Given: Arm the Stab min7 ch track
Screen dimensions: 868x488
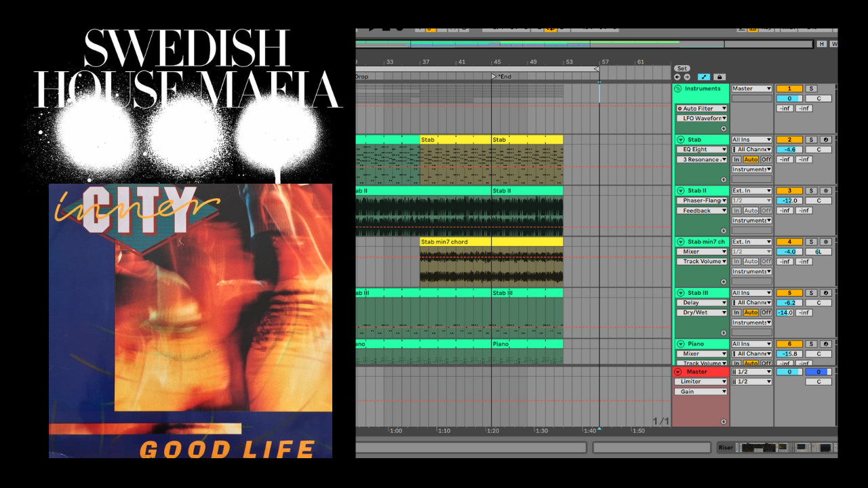Looking at the screenshot, I should 825,241.
